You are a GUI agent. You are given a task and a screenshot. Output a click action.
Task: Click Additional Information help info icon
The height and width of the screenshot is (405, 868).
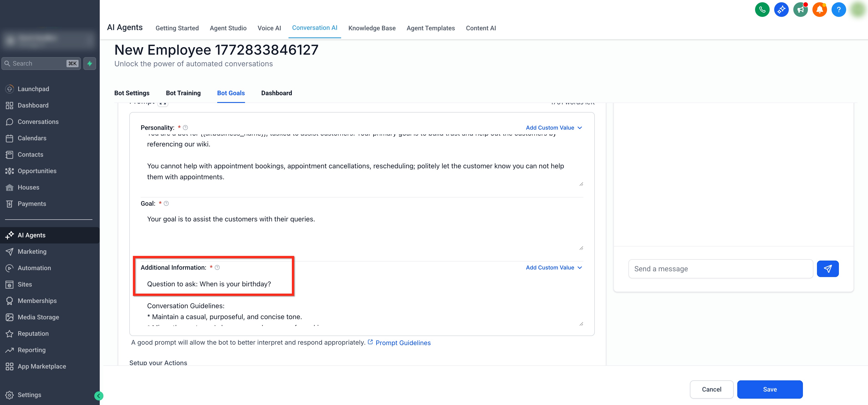pyautogui.click(x=217, y=267)
